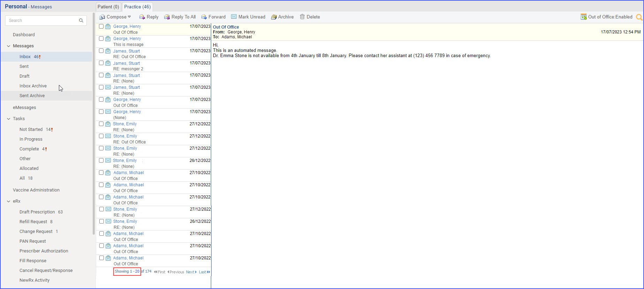Click the red alert icon beside Not Started 14

coord(52,130)
